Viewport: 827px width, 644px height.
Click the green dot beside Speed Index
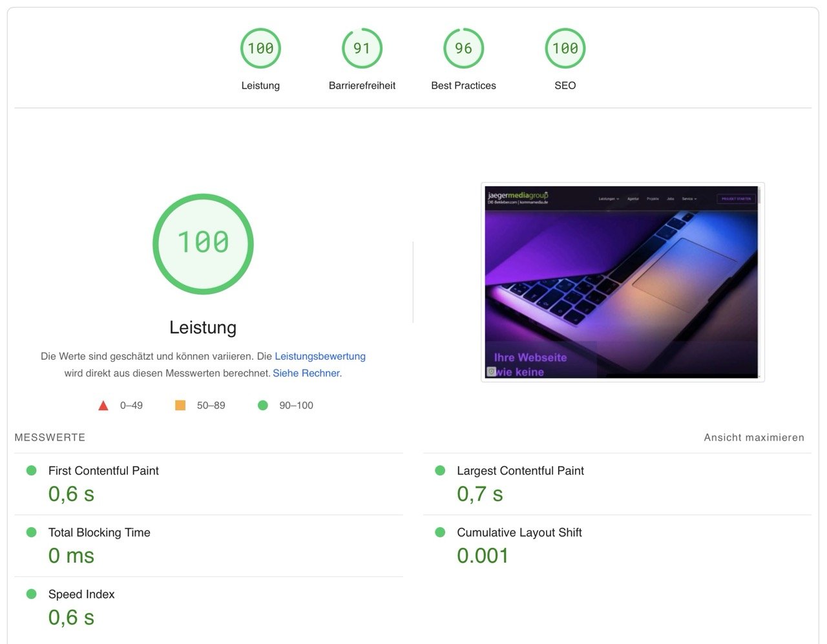click(31, 594)
